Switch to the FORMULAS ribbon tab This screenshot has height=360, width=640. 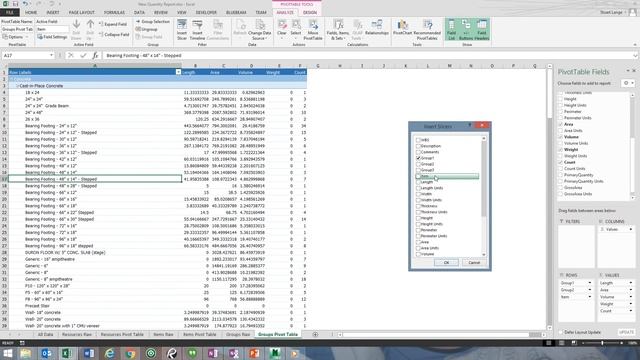click(114, 13)
